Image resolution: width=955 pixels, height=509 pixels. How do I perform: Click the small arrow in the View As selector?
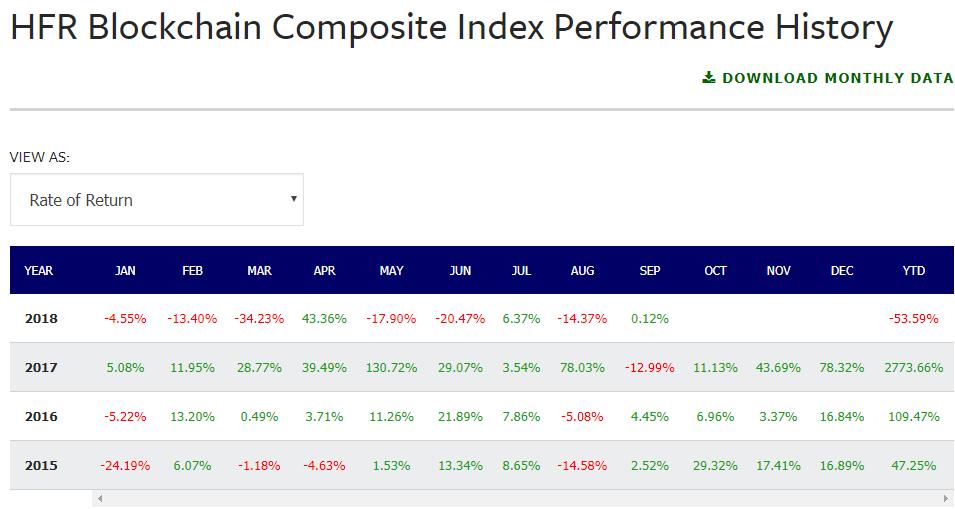(293, 198)
